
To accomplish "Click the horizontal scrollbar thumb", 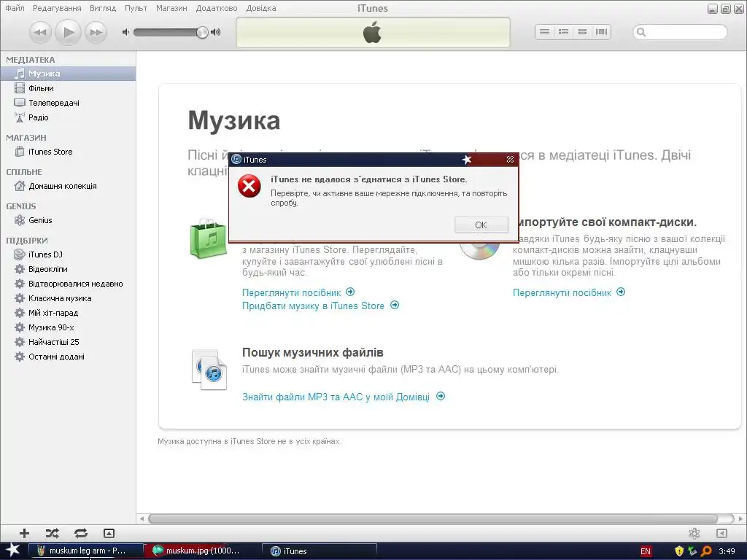I will tap(433, 518).
